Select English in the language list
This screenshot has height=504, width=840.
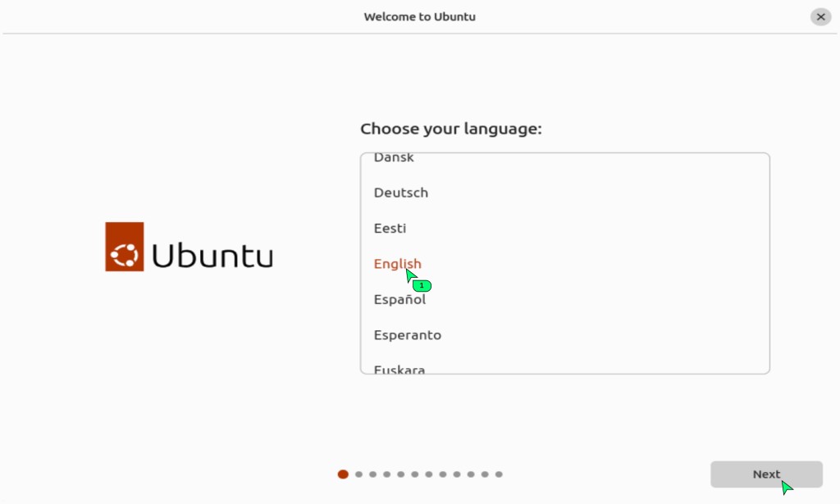[x=398, y=264]
